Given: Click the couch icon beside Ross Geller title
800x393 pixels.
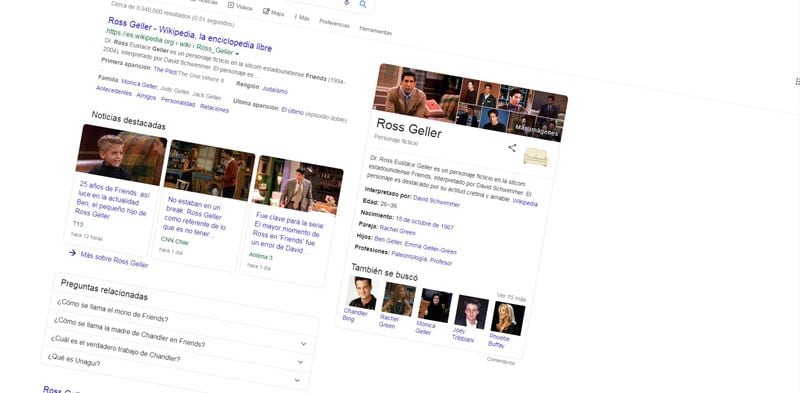Looking at the screenshot, I should [x=536, y=157].
